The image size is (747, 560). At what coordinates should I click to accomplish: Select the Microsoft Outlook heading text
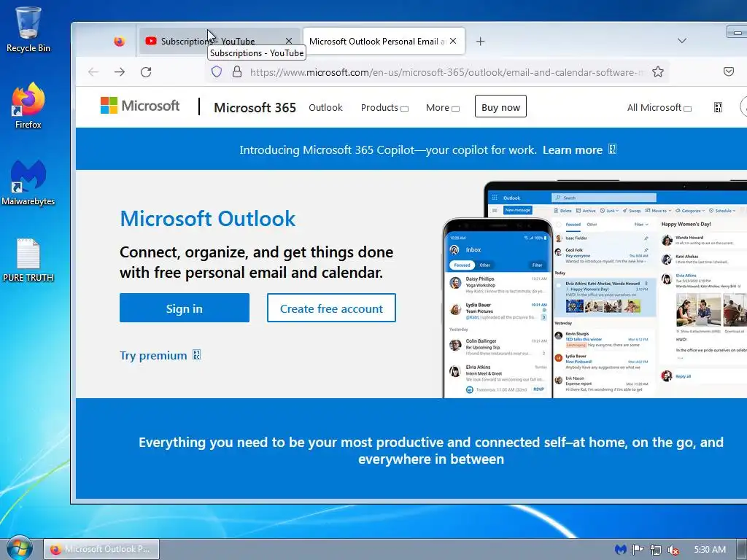[x=208, y=219]
